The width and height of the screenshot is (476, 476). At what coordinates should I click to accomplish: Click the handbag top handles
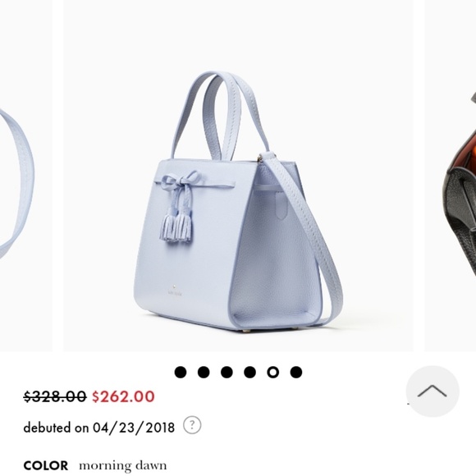tap(220, 116)
